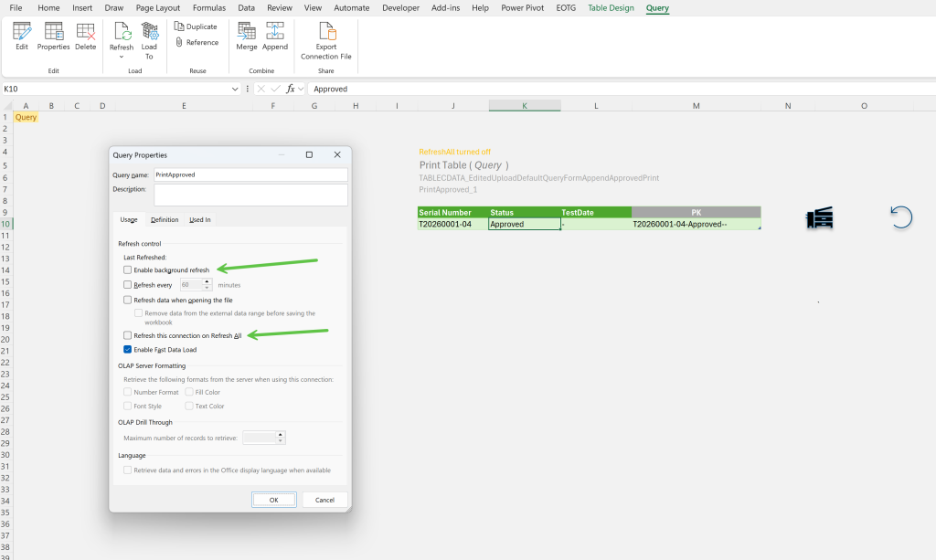The width and height of the screenshot is (936, 560).
Task: Uncheck Enable Fast Data Load
Action: point(127,350)
